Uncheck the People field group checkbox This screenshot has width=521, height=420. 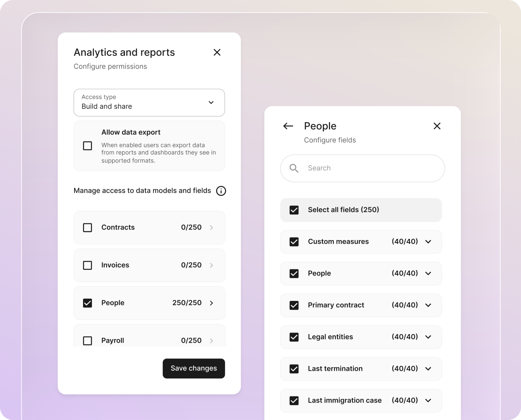[x=294, y=273]
